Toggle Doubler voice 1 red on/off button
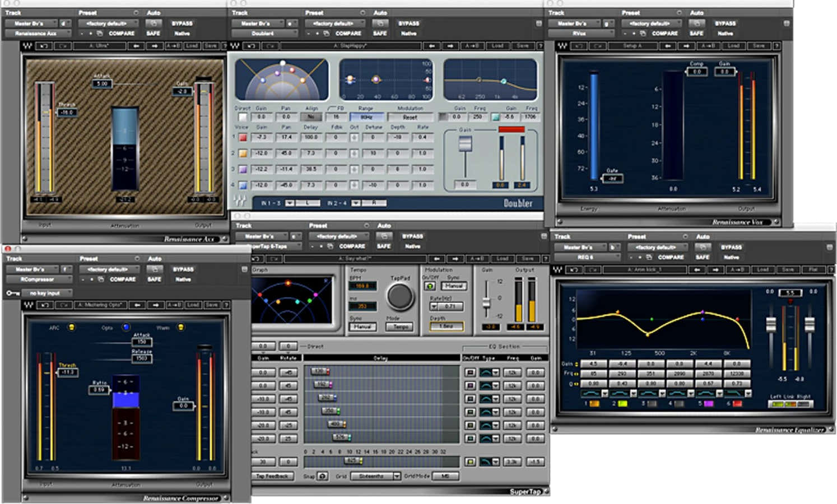Viewport: 837px width, 504px height. click(243, 137)
